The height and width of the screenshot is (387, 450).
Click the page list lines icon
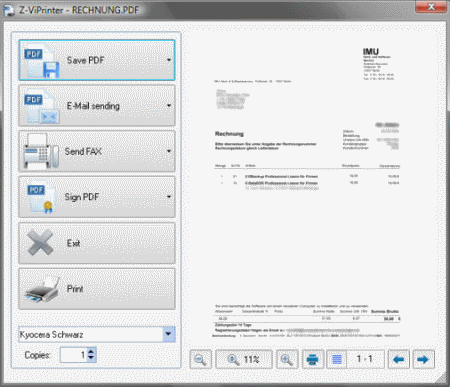pos(337,359)
